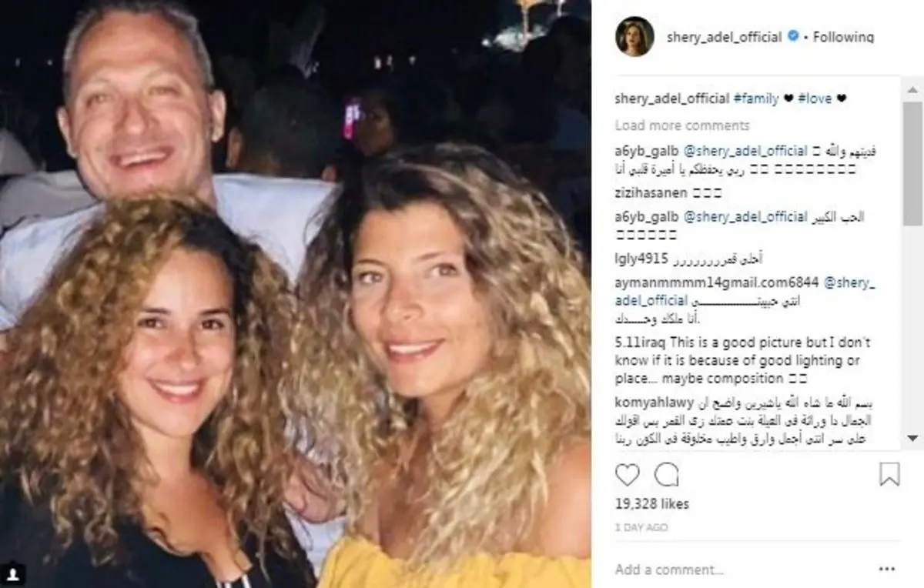Screen dimensions: 924x588
Task: Open commenter a6yb_galb profile
Action: coord(646,152)
